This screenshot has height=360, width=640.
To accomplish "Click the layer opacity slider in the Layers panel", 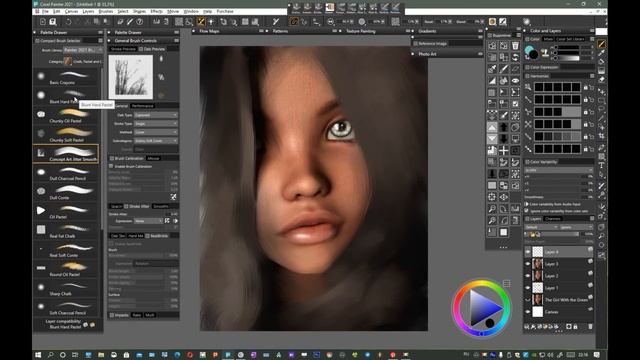I will [559, 234].
